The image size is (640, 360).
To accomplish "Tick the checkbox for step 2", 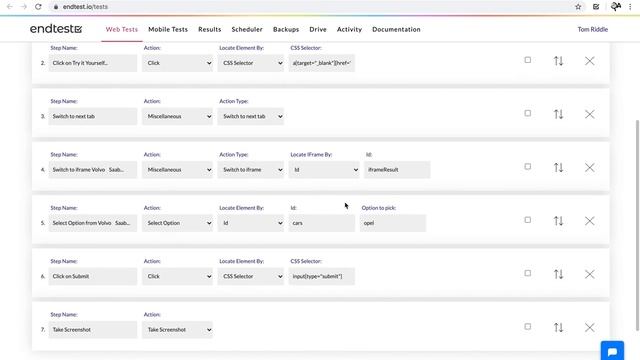I will coord(527,60).
